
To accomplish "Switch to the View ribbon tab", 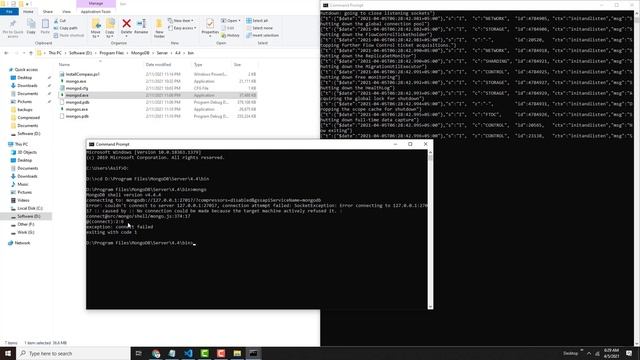I will (66, 12).
